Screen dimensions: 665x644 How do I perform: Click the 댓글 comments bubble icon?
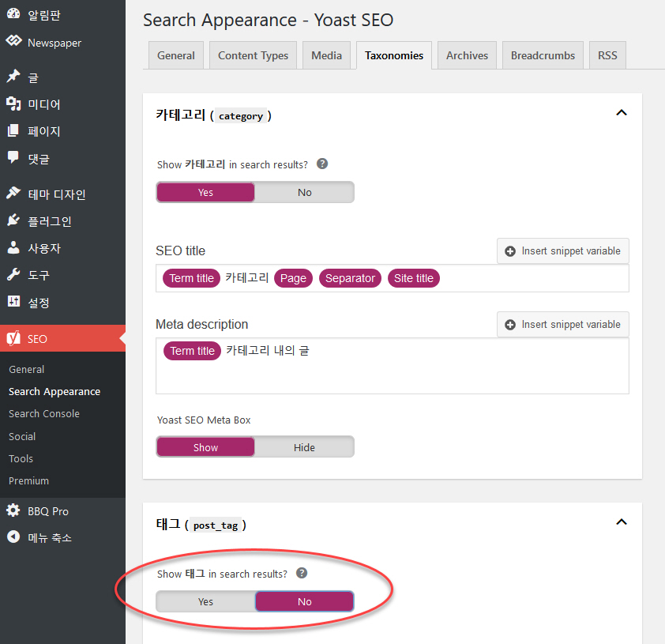(x=13, y=157)
